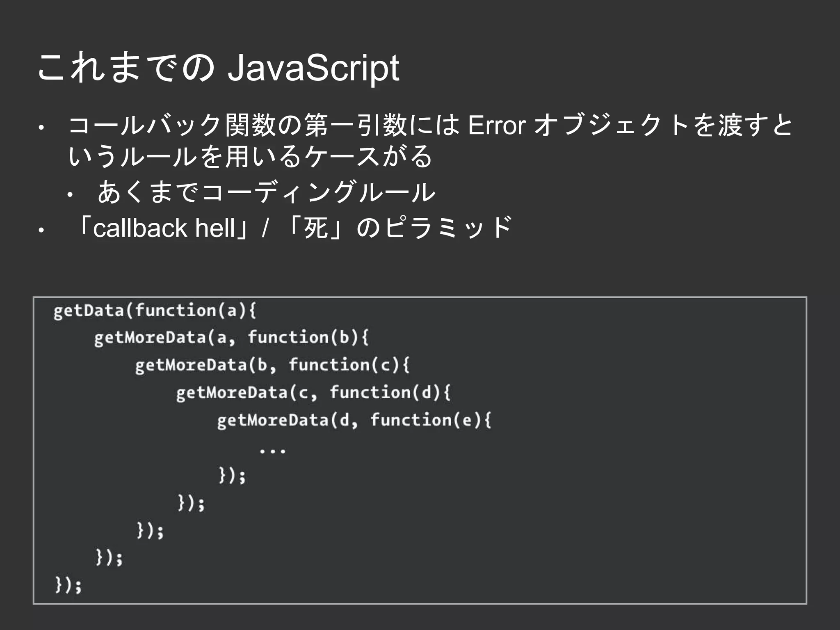This screenshot has width=840, height=630.
Task: Click code line getMoreData(d, function(e){
Action: coord(354,420)
